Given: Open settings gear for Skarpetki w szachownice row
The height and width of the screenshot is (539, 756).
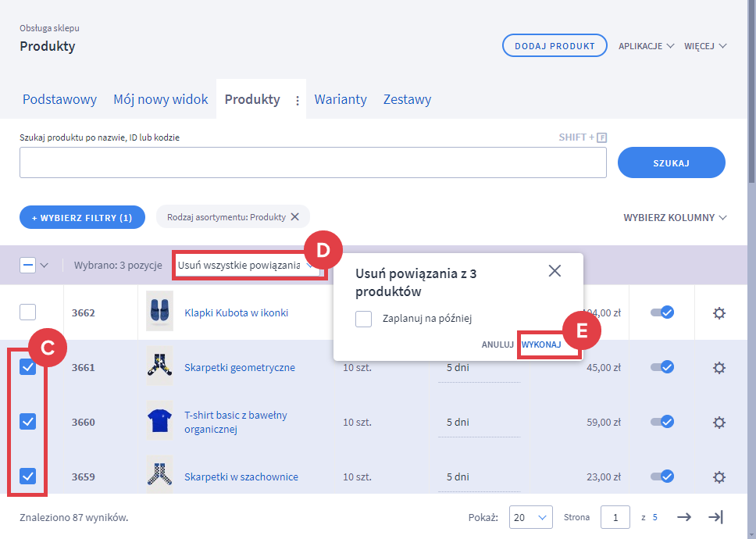Looking at the screenshot, I should [719, 477].
